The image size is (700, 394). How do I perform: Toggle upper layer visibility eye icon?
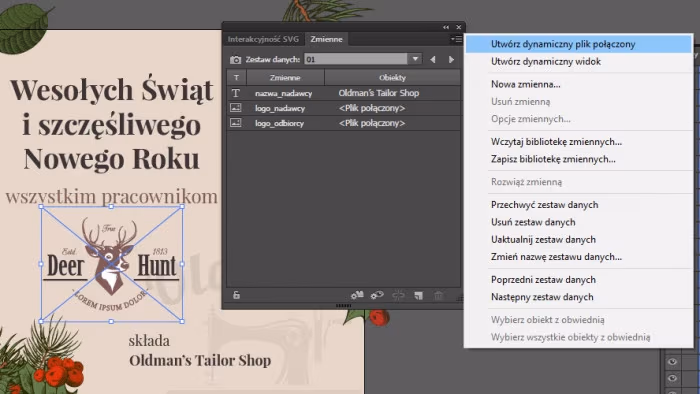[x=672, y=361]
